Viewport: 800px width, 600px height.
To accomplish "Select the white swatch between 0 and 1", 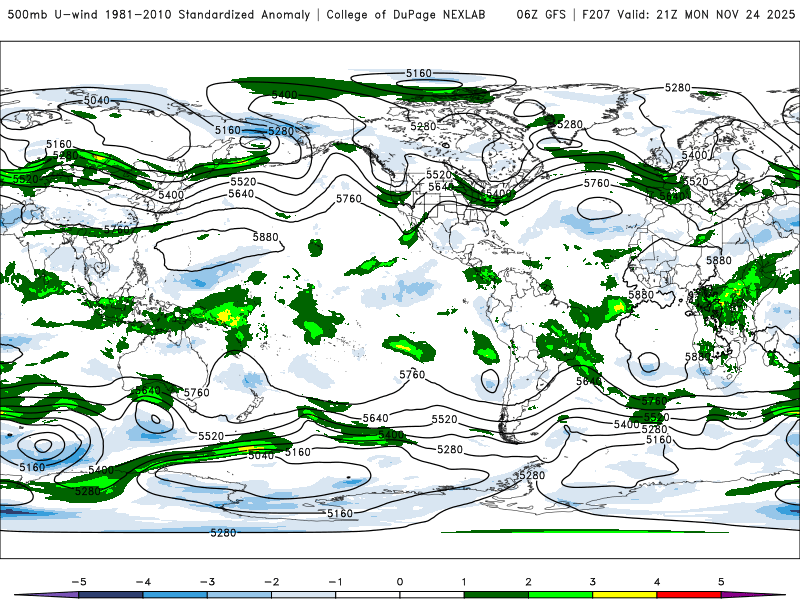I will (x=432, y=595).
